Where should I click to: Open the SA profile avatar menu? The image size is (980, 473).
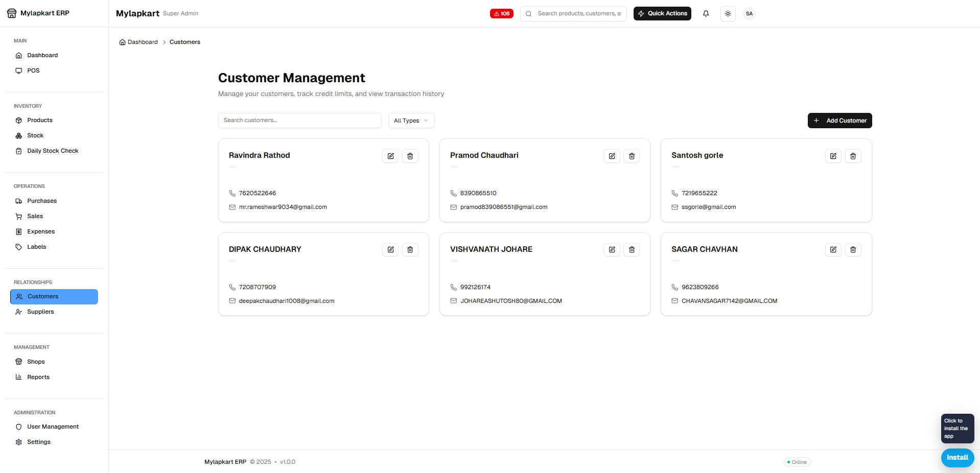[749, 14]
